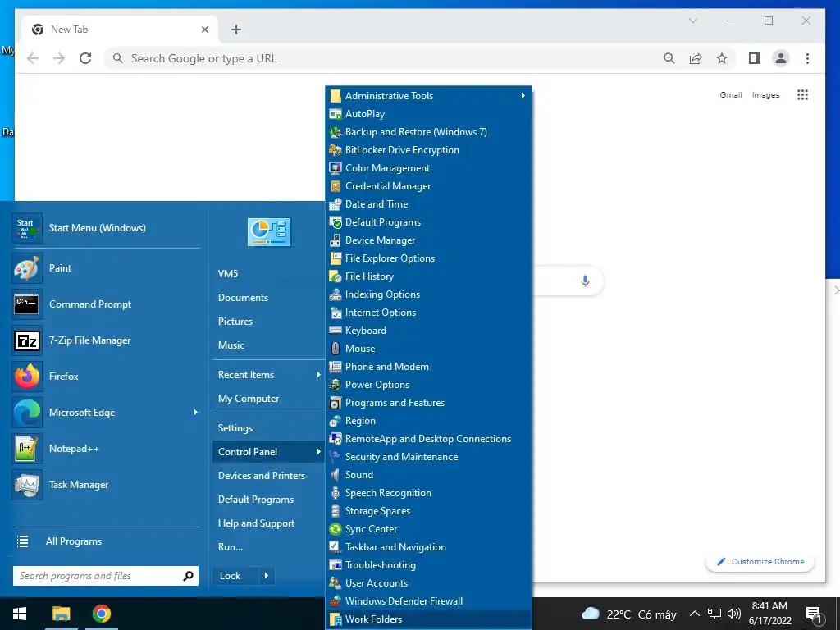Open Devices and Printers
840x630 pixels.
point(268,476)
